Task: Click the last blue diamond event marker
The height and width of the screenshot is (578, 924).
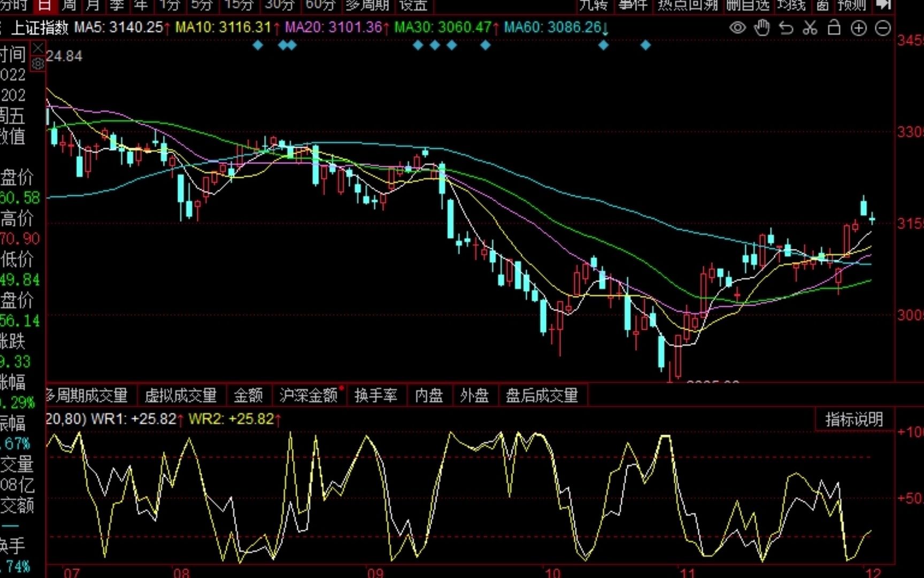Action: [x=645, y=45]
